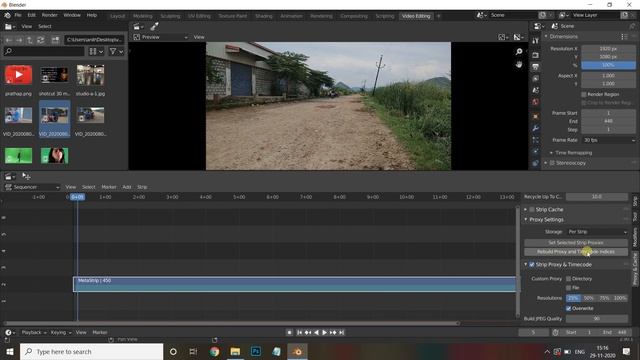Click Rebuild Proxy and Timecode Indices button

click(x=576, y=252)
